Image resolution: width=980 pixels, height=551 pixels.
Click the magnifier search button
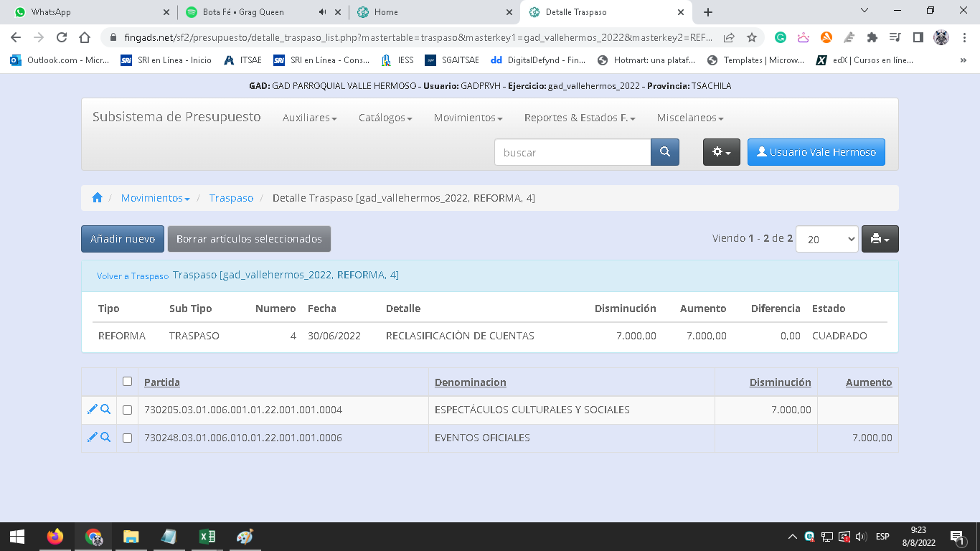pyautogui.click(x=664, y=152)
